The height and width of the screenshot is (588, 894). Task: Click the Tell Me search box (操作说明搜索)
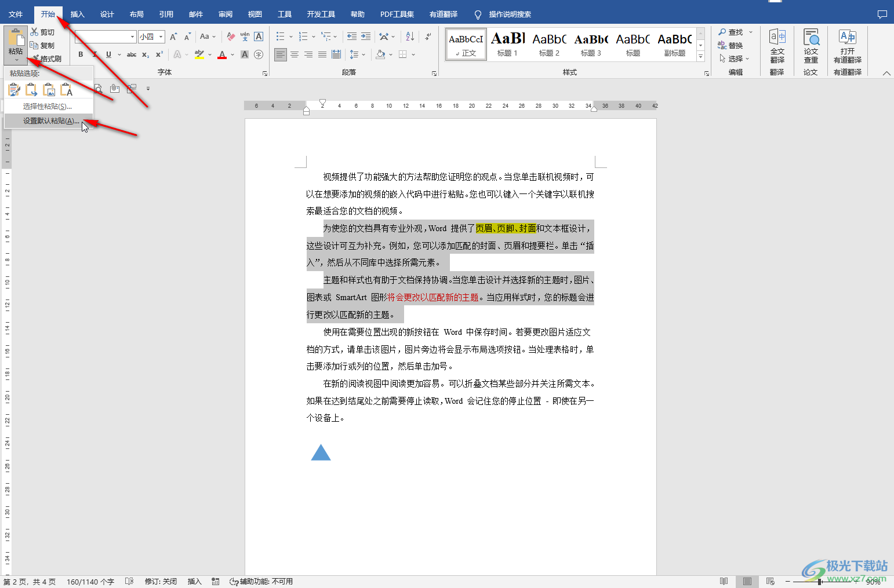[503, 14]
